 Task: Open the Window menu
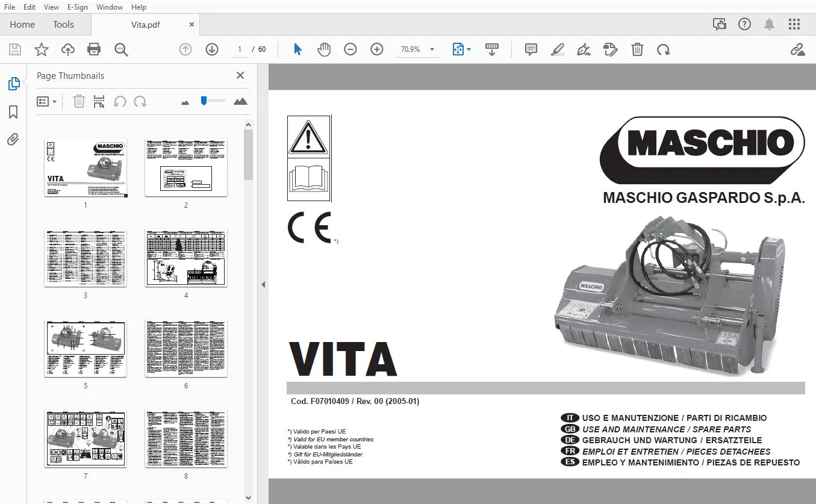click(x=110, y=7)
